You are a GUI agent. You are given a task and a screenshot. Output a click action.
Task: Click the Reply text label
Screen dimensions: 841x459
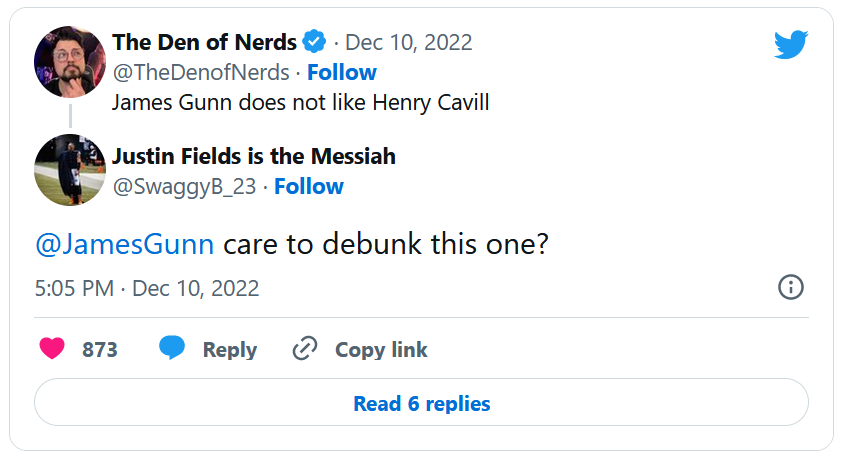(230, 350)
